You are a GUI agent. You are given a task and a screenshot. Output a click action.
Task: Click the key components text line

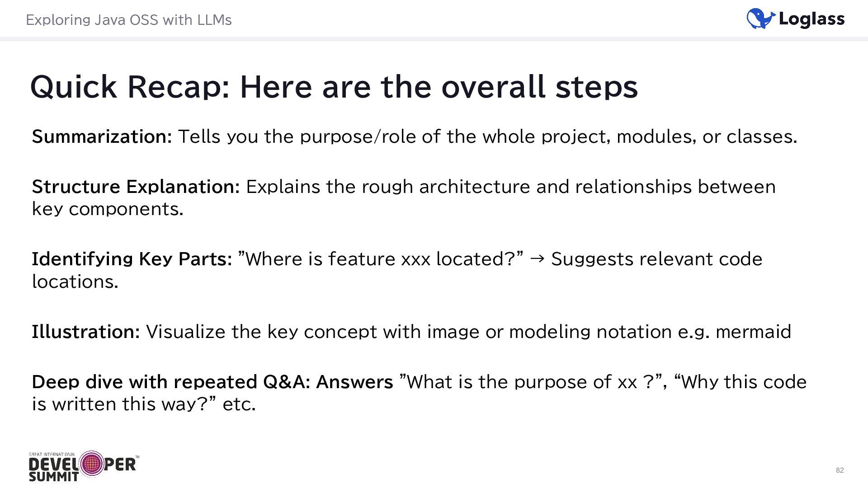[108, 209]
